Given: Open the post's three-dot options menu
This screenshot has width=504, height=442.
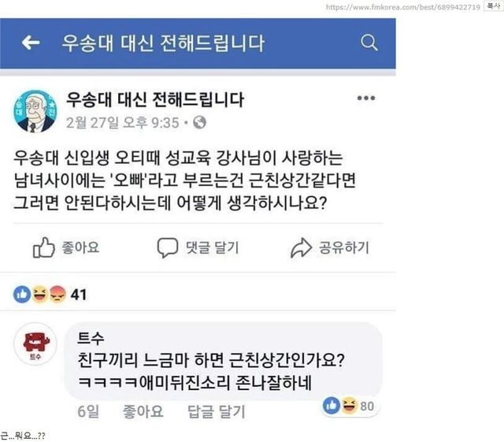Looking at the screenshot, I should pos(366,99).
